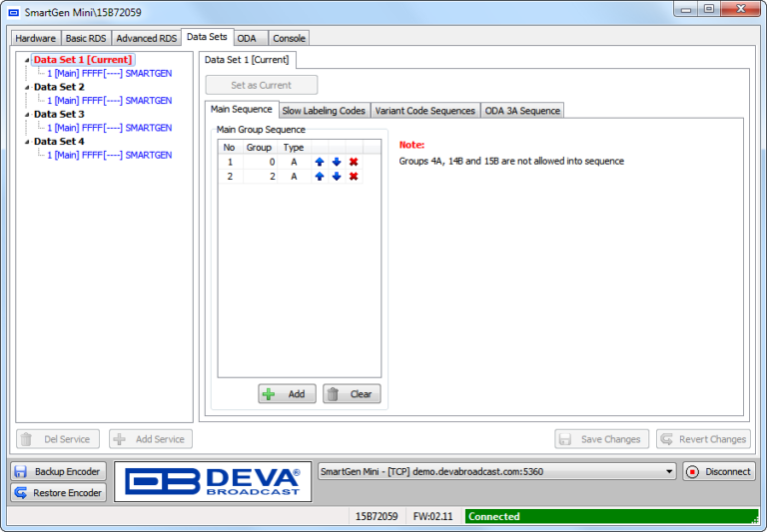Image resolution: width=767 pixels, height=532 pixels.
Task: Click Backup Encoder button
Action: pyautogui.click(x=58, y=472)
